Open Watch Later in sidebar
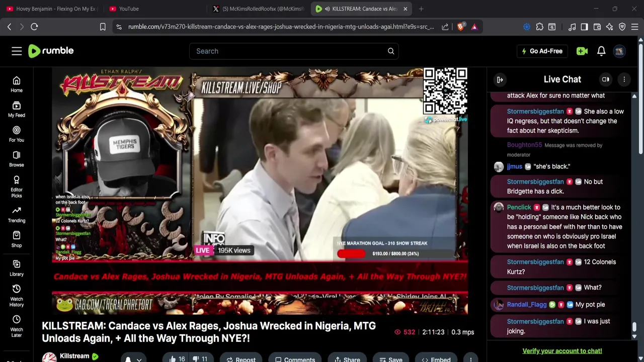This screenshot has width=644, height=362. [17, 326]
